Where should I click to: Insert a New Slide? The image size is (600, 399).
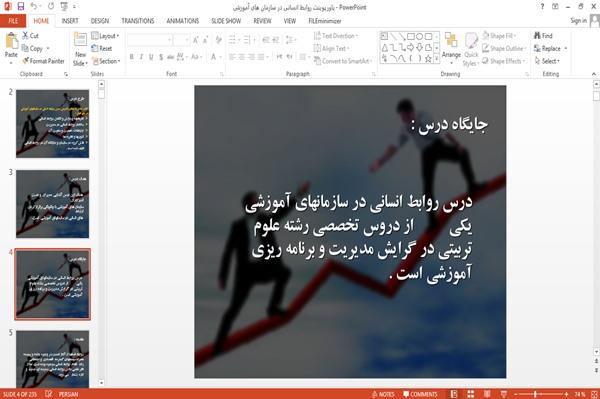80,49
